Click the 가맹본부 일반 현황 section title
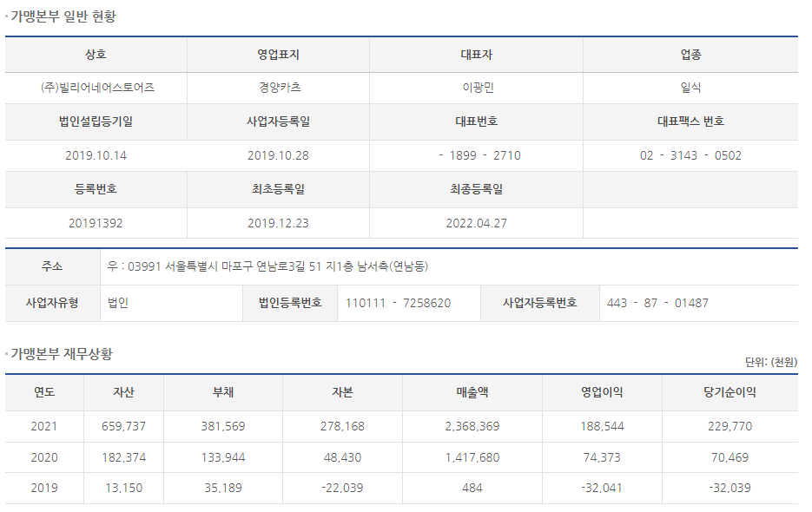Screen dimensions: 812x512 63,16
